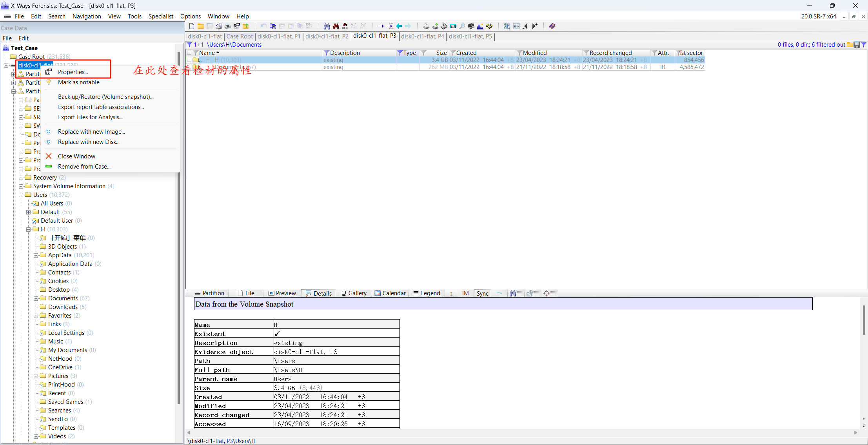The width and height of the screenshot is (868, 445).
Task: Collapse the H user folder node
Action: (29, 229)
